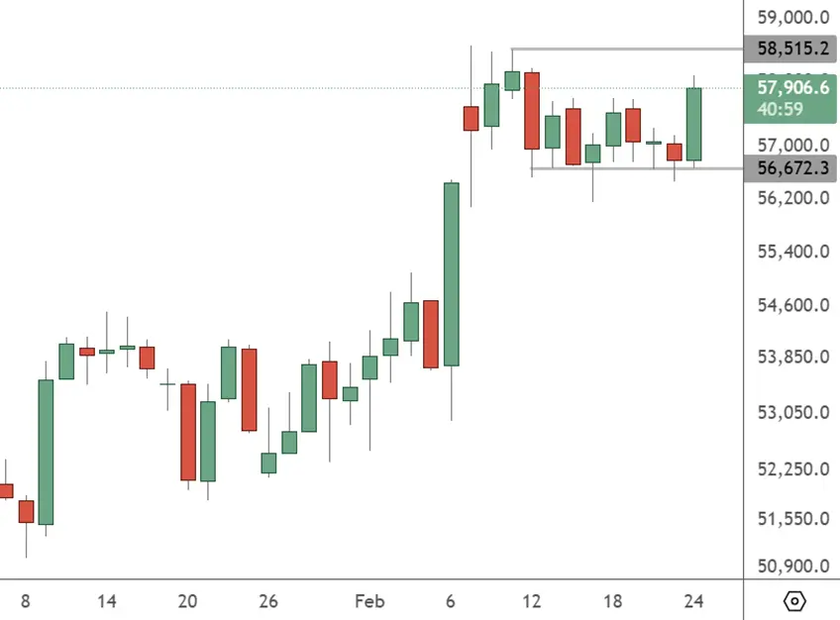Select the upper gray horizontal line
Image resolution: width=840 pixels, height=620 pixels.
coord(624,49)
